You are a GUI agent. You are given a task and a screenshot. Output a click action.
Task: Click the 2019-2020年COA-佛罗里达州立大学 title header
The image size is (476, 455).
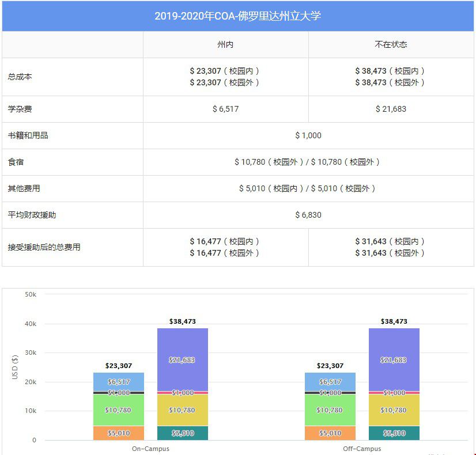coord(237,16)
